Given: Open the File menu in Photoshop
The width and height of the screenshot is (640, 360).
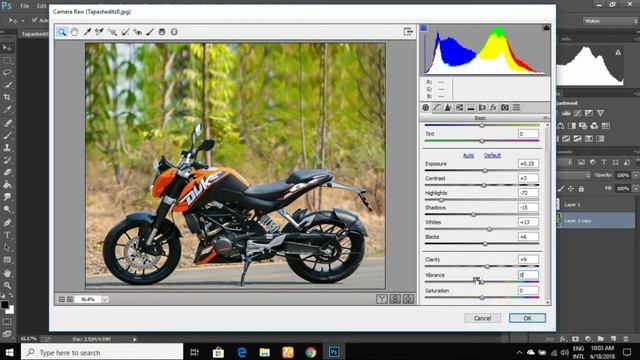Looking at the screenshot, I should click(24, 6).
